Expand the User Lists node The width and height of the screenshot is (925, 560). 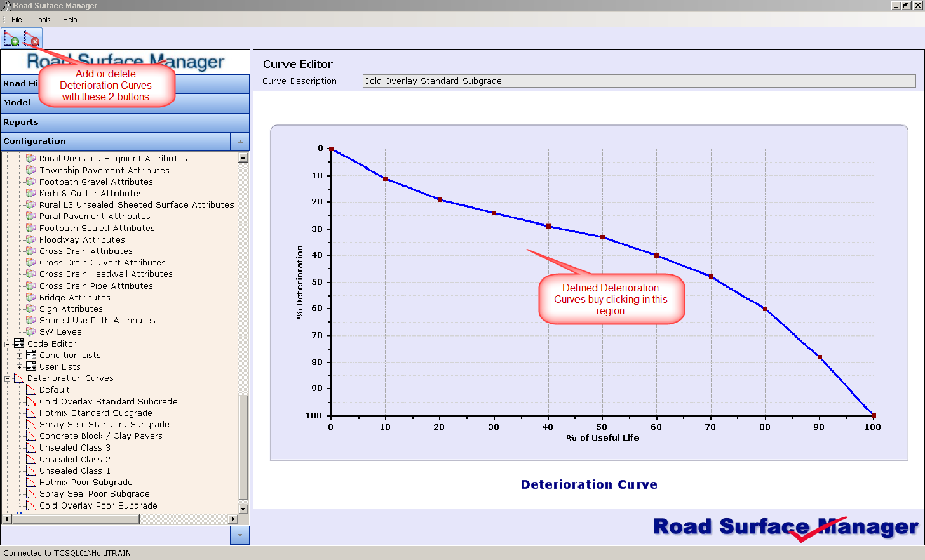(19, 367)
